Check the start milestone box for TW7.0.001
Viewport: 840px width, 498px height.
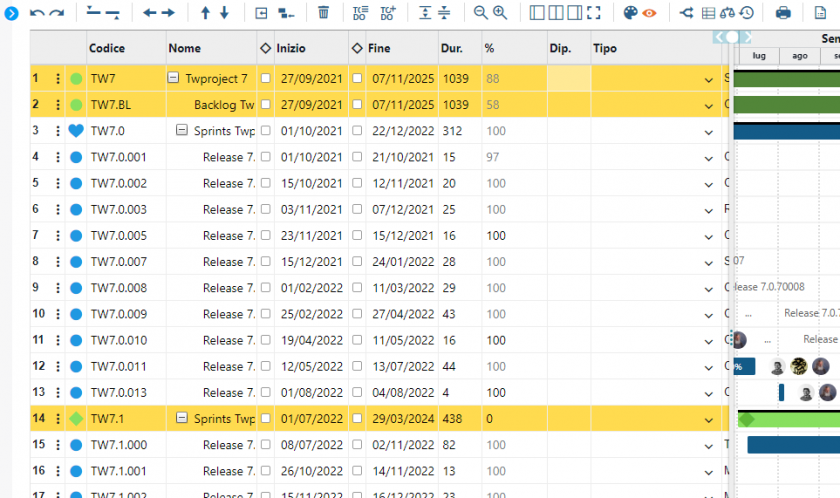[x=266, y=157]
